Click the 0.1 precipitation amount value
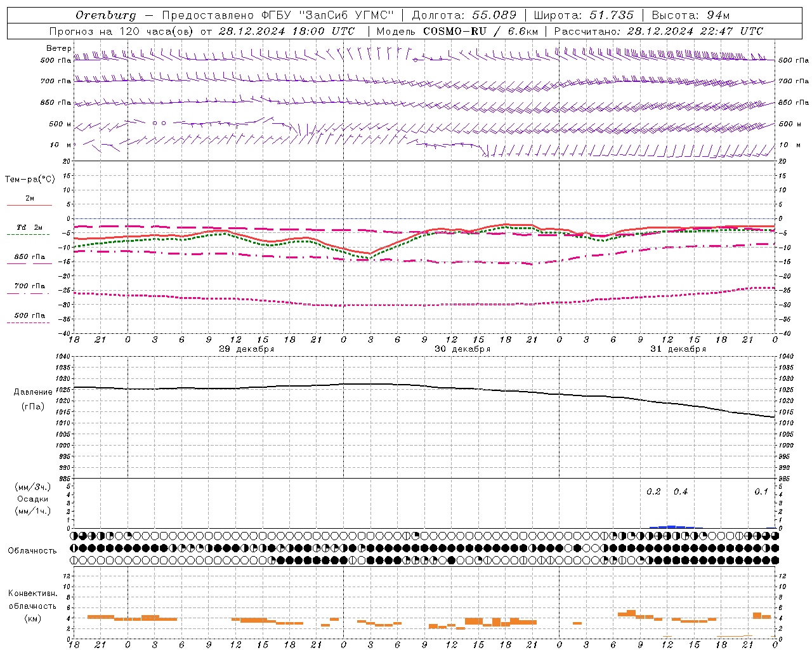 pyautogui.click(x=761, y=492)
